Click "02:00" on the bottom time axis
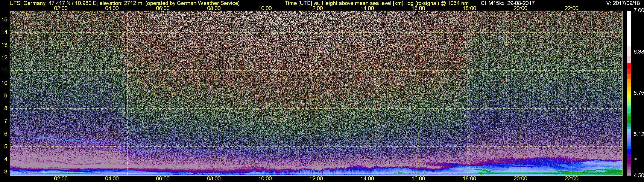 pyautogui.click(x=61, y=179)
